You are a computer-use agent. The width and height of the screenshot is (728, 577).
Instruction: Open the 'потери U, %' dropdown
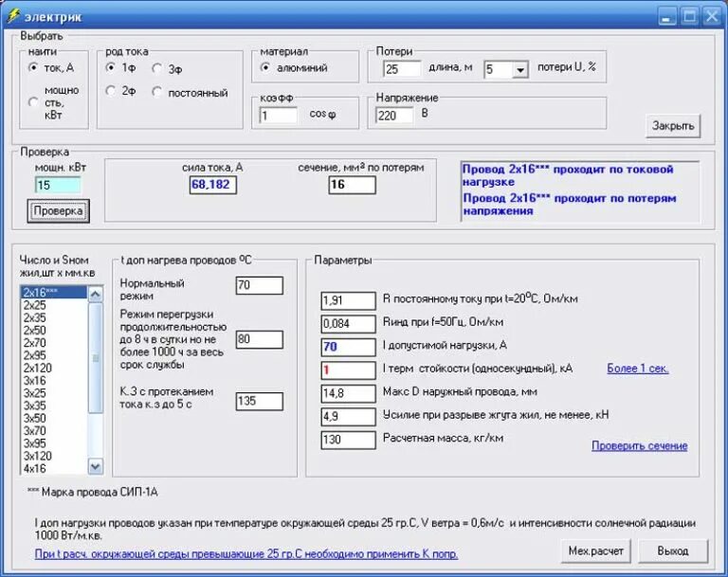pyautogui.click(x=520, y=69)
